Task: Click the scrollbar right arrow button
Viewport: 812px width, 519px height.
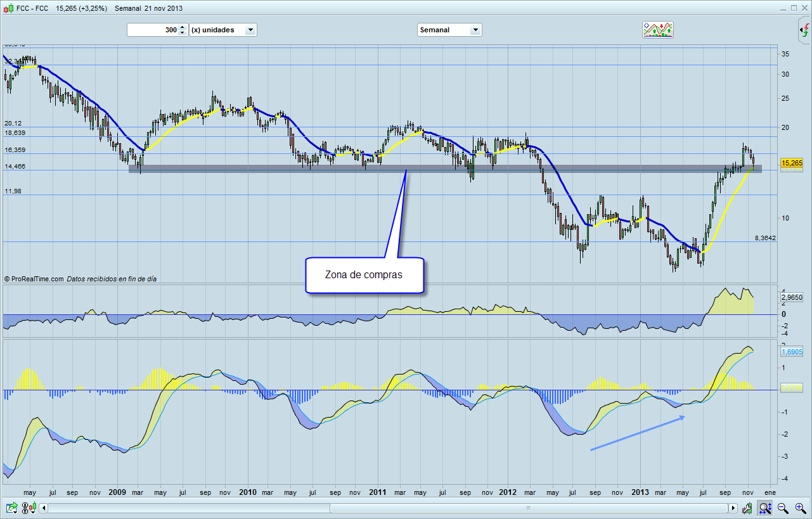Action: pos(733,508)
